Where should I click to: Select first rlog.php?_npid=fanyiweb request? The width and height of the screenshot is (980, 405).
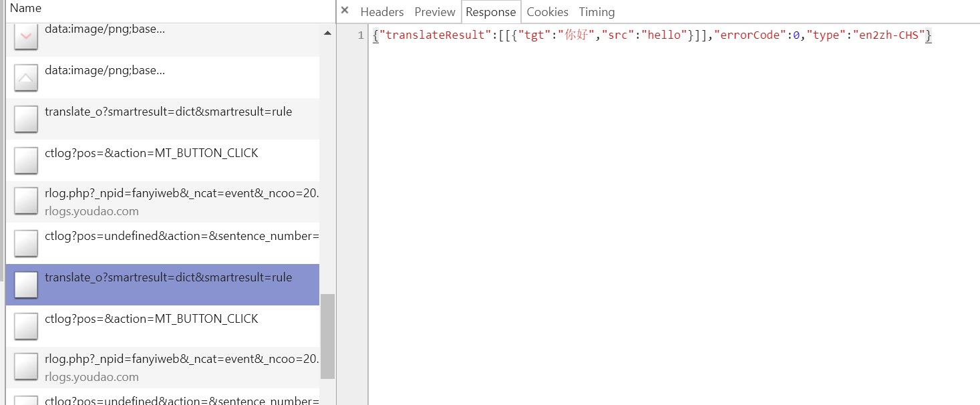(162, 202)
